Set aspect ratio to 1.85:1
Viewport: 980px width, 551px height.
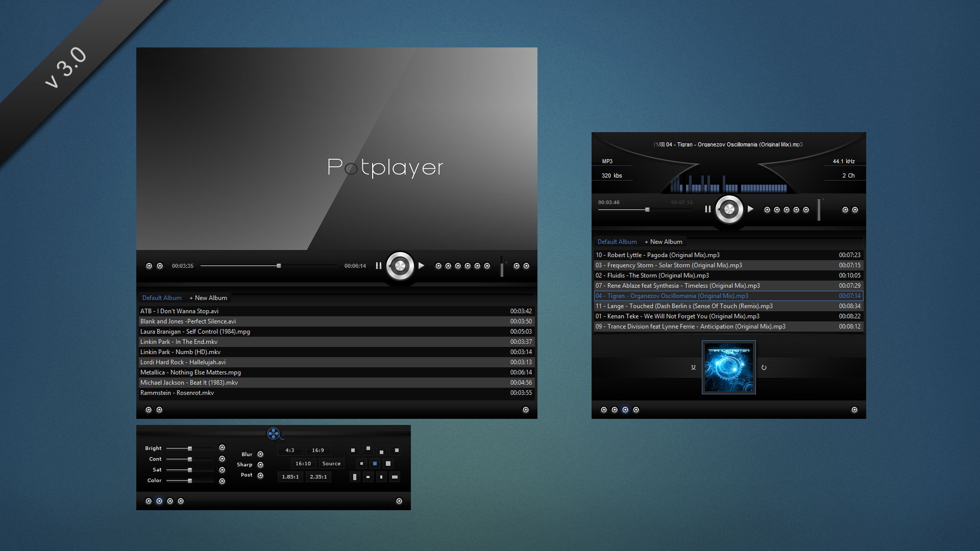(290, 477)
